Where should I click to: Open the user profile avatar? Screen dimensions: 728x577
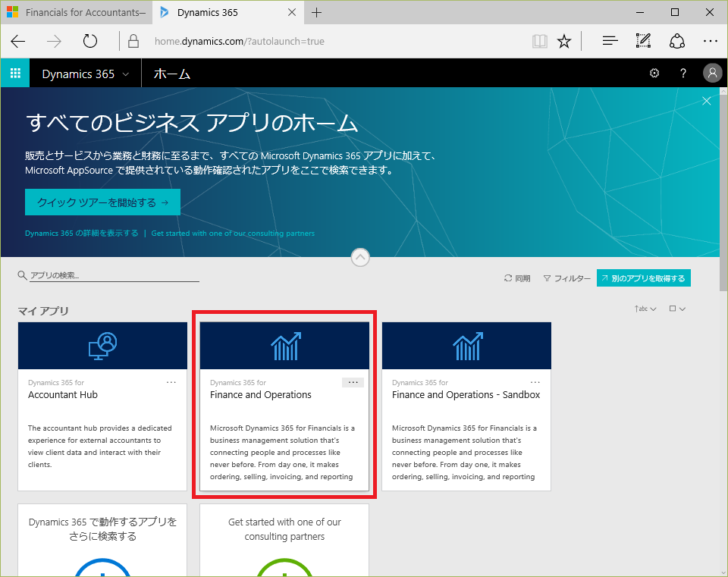[x=712, y=74]
